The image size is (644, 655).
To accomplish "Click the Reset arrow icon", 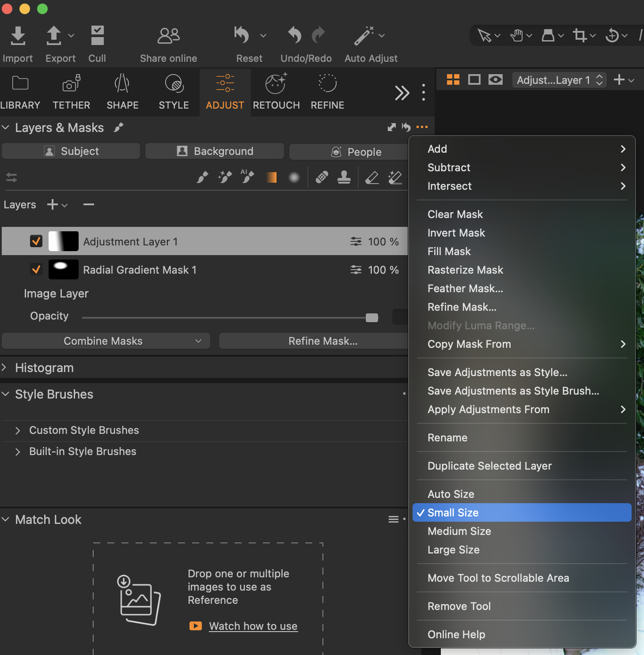I will (x=242, y=35).
